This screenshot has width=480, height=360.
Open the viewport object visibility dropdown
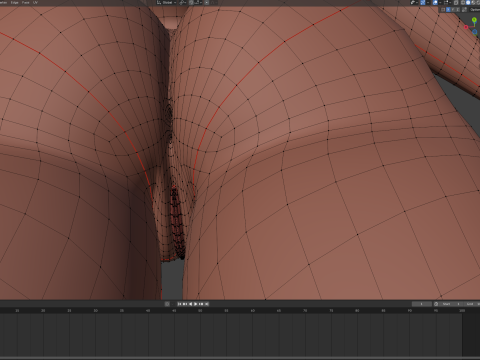pyautogui.click(x=414, y=2)
